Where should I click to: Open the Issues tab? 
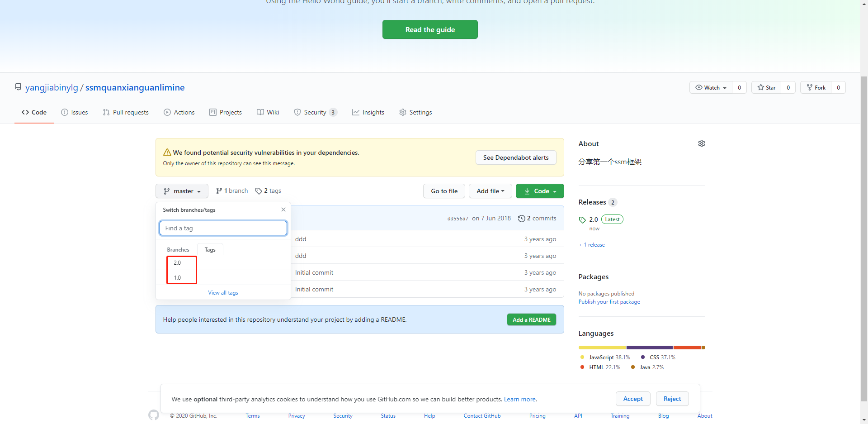(x=75, y=112)
